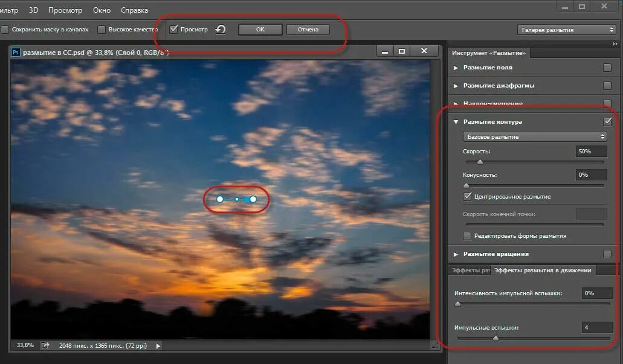This screenshot has height=364, width=623.
Task: Switch to the Эффекты размытия tab
Action: click(471, 270)
